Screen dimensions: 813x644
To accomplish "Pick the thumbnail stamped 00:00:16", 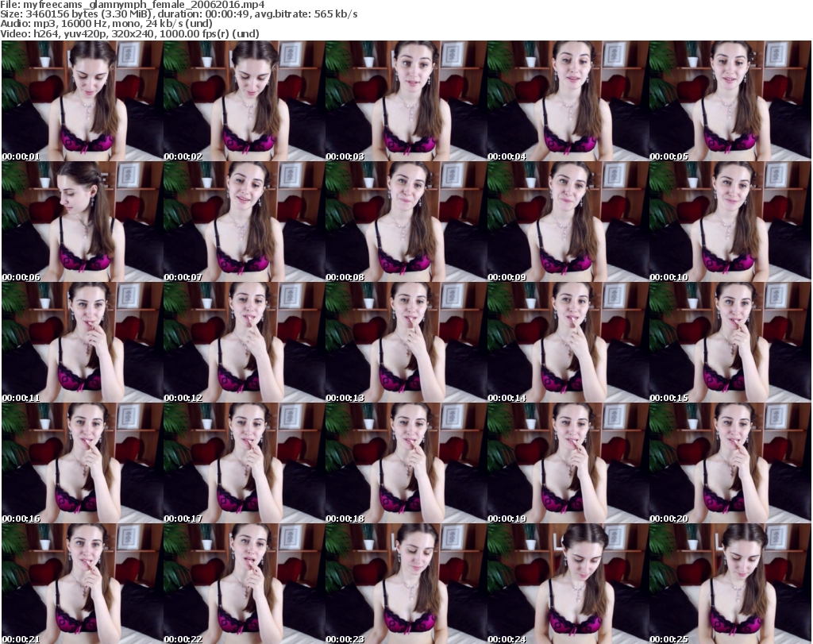I will point(82,464).
